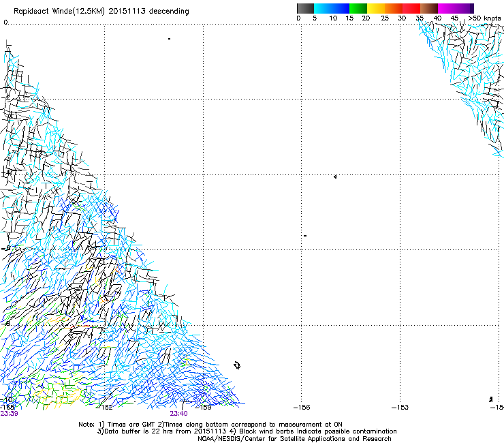Click the '5' legend label
The image size is (504, 443).
(315, 18)
